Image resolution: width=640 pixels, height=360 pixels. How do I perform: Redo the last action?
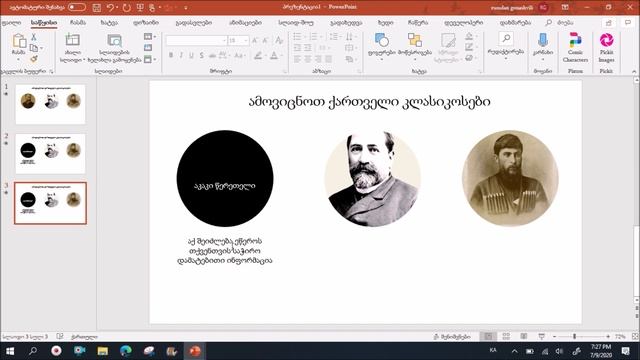pyautogui.click(x=127, y=7)
